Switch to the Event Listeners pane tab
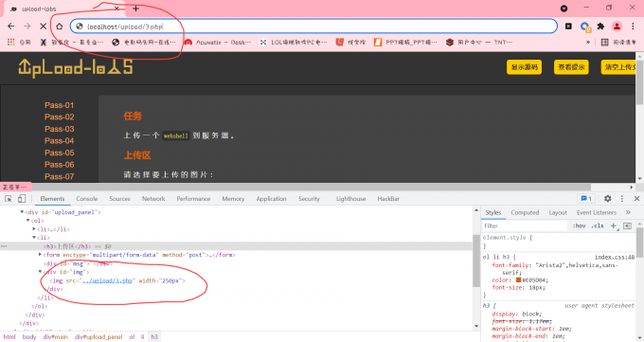Viewport: 644px width, 342px height. pyautogui.click(x=597, y=212)
